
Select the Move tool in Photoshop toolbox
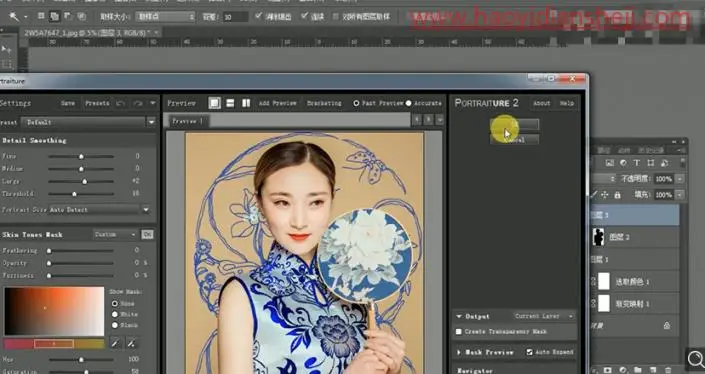6,49
